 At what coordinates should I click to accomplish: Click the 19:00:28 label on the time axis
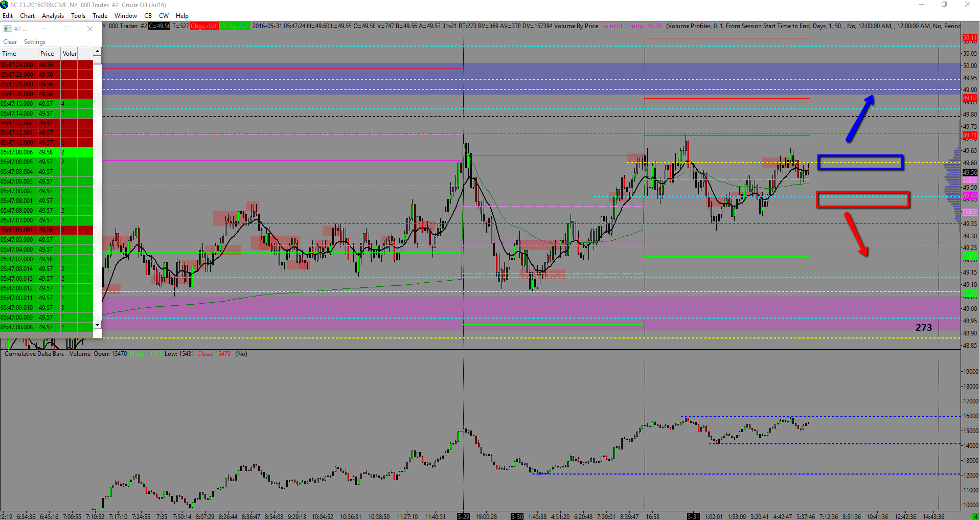click(x=486, y=516)
